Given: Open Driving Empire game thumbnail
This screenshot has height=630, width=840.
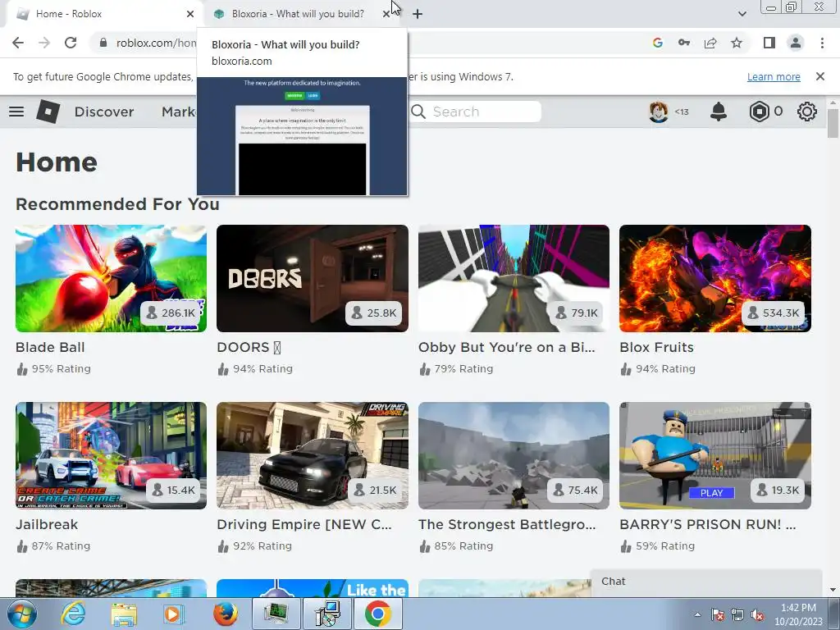Looking at the screenshot, I should 313,455.
